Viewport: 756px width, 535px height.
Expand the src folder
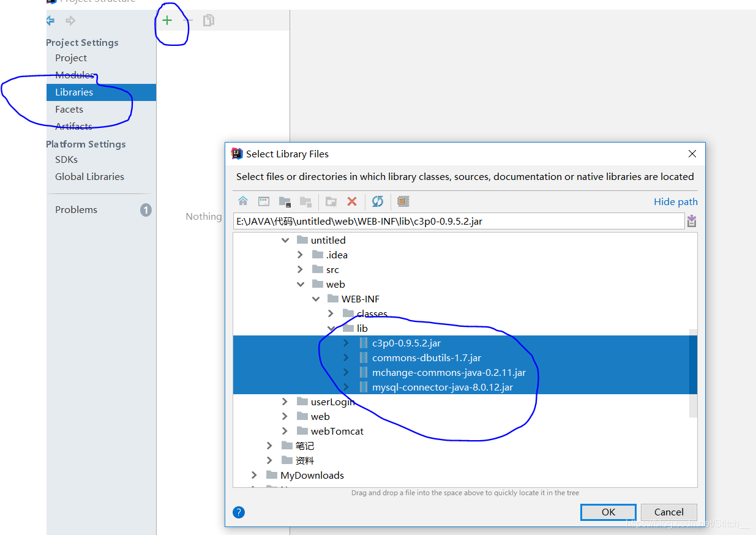tap(300, 269)
